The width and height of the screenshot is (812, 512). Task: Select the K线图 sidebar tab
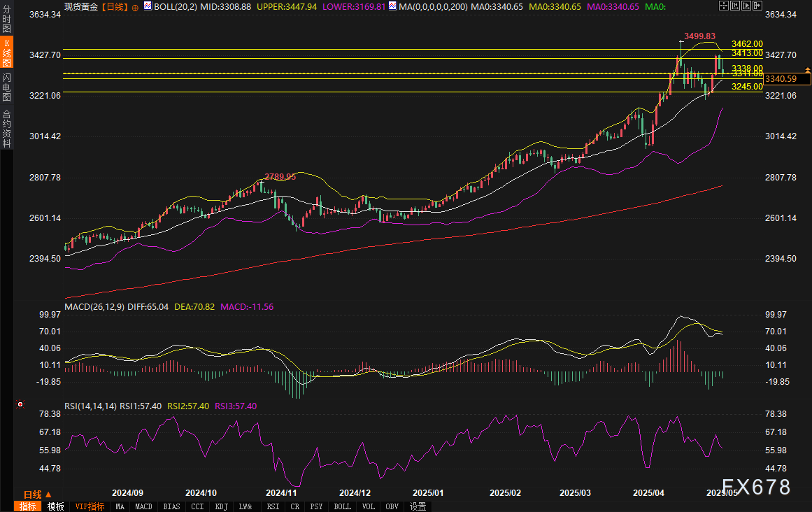coord(6,53)
